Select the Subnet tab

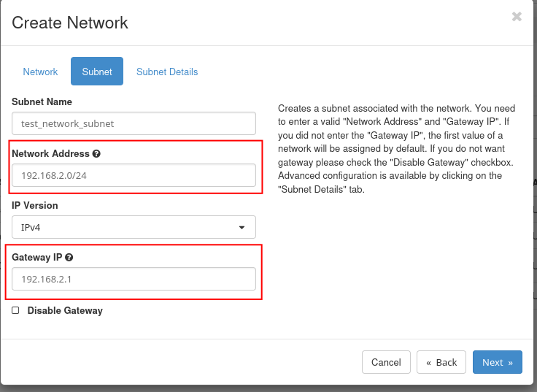coord(97,72)
